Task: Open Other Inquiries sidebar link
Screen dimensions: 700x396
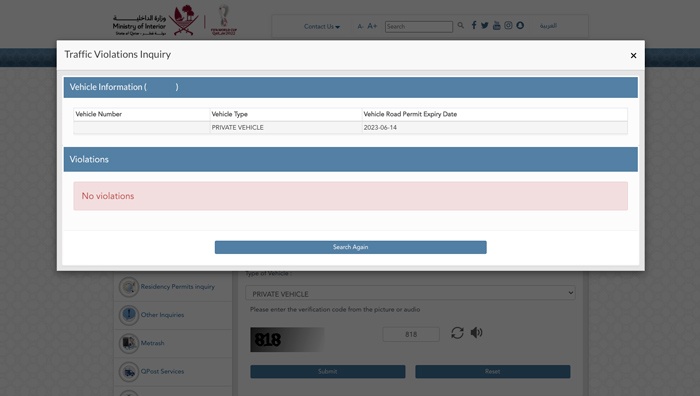Action: 162,315
